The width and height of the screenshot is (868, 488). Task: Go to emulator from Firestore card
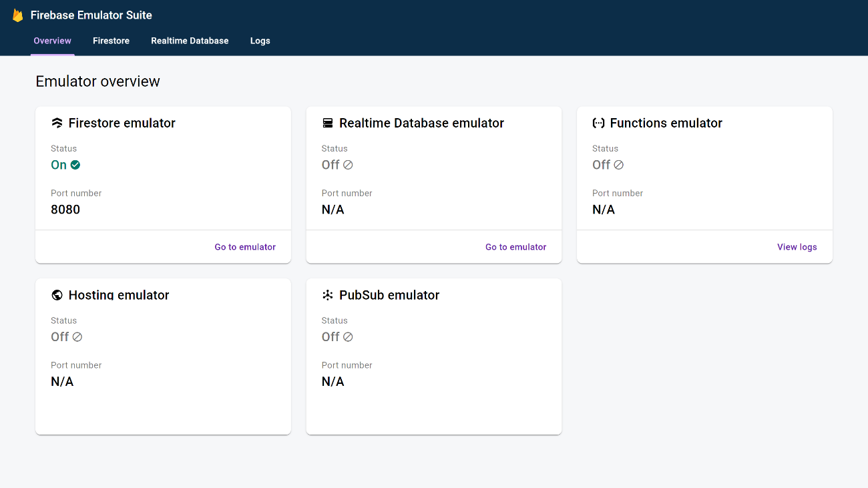click(245, 247)
